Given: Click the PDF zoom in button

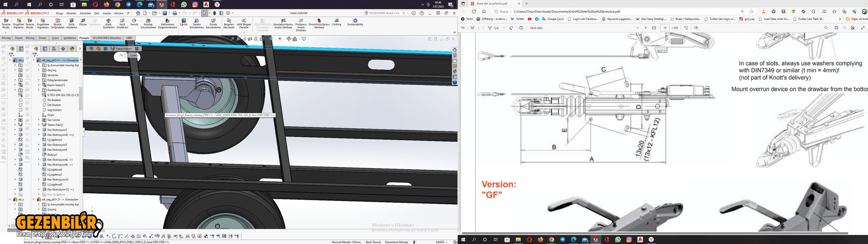Looking at the screenshot, I should click(x=645, y=28).
